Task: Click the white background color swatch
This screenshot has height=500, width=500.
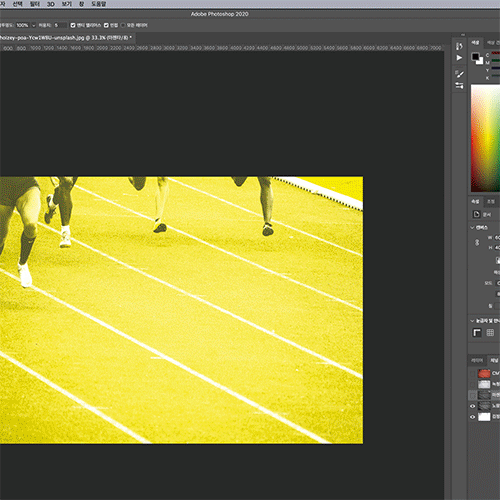Action: (x=480, y=62)
